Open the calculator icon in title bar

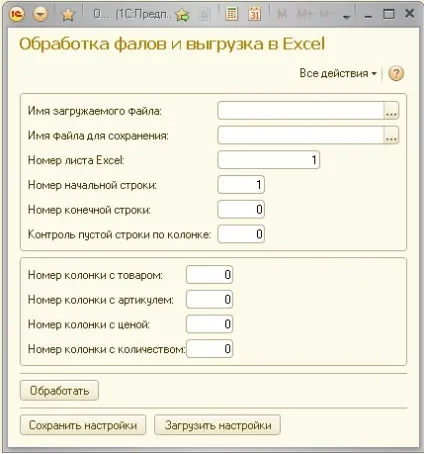pyautogui.click(x=231, y=14)
